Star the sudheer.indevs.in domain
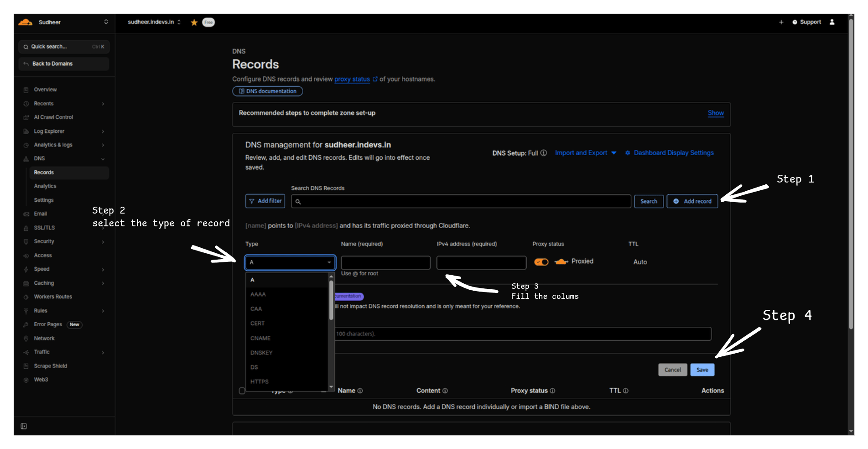 (194, 22)
